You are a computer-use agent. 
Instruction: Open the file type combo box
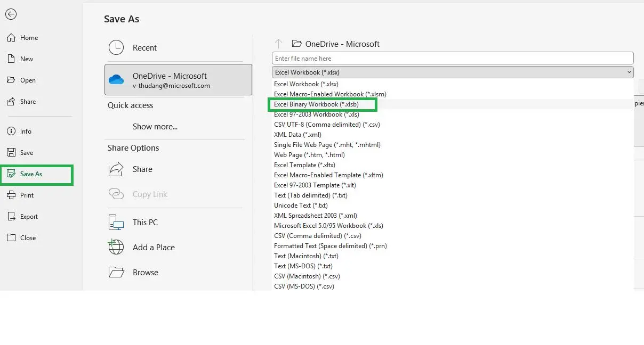point(453,72)
